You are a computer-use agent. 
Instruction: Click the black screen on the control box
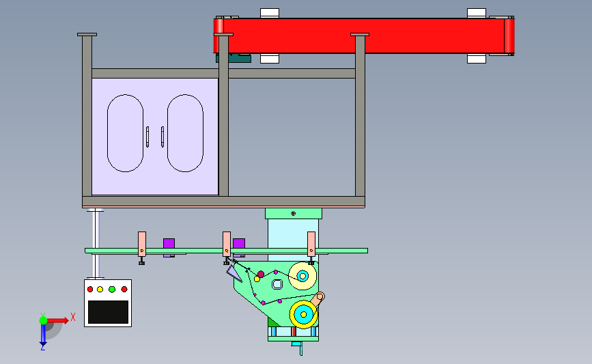(108, 312)
